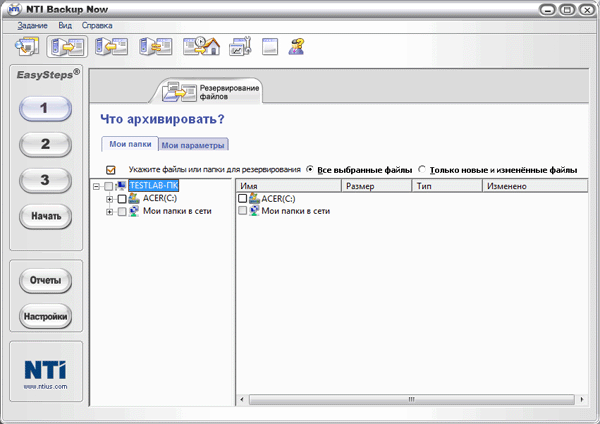Minimize the NTI Backup Now window
The image size is (600, 424).
[548, 10]
